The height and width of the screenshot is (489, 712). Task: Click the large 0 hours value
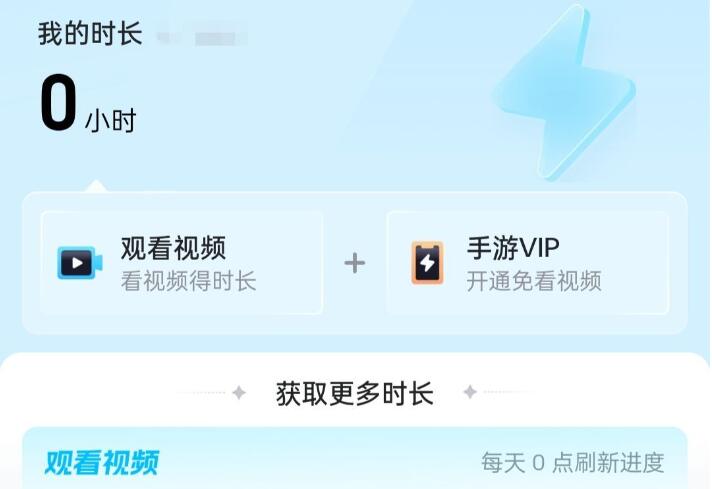point(58,102)
